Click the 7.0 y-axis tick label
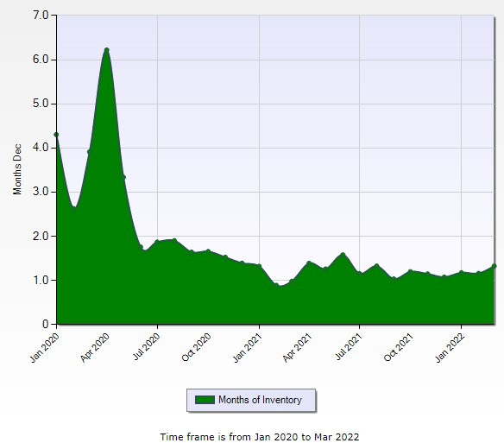The width and height of the screenshot is (504, 443). (41, 16)
